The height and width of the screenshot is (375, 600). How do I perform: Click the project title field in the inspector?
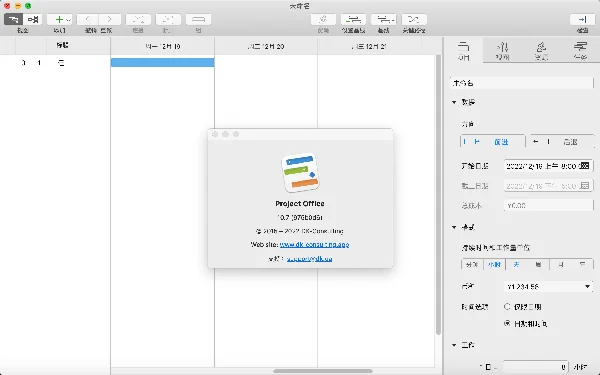[x=522, y=83]
